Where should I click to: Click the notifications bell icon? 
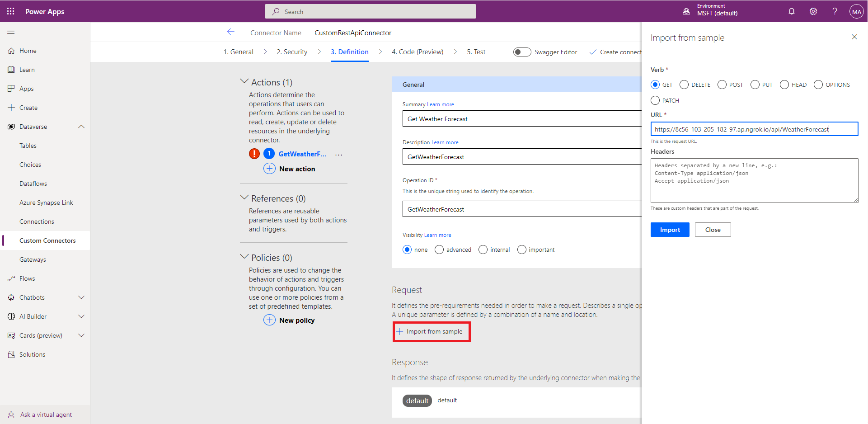coord(792,11)
